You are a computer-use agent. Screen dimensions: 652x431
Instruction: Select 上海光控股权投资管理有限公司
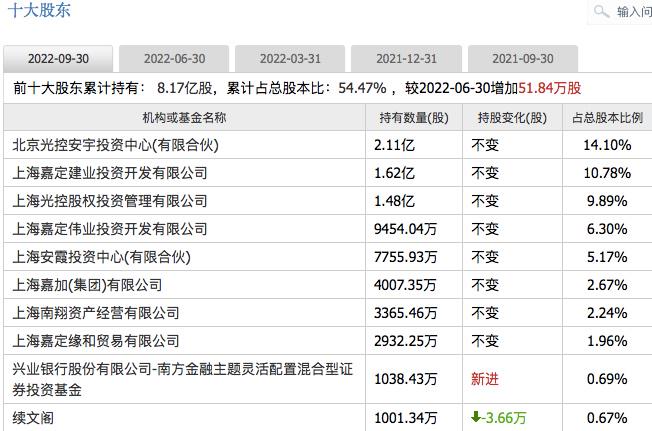tap(110, 201)
